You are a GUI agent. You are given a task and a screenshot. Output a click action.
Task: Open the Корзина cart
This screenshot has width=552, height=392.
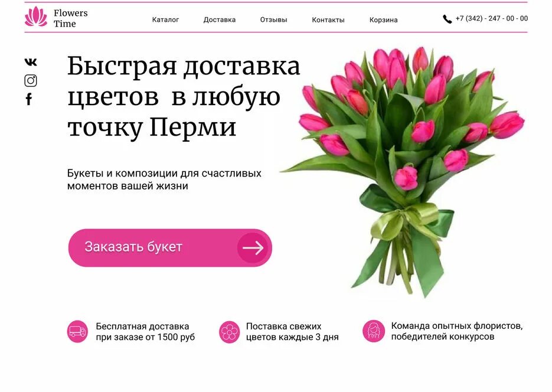click(x=383, y=20)
